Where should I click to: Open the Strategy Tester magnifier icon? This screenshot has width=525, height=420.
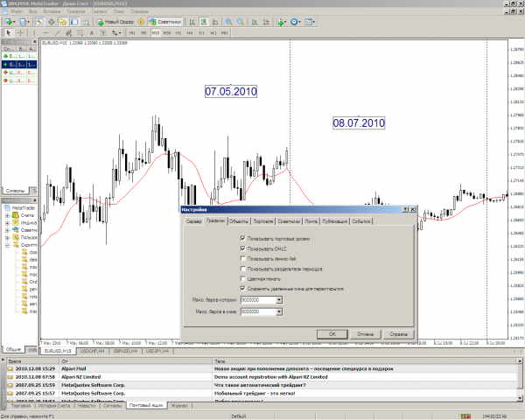point(86,22)
